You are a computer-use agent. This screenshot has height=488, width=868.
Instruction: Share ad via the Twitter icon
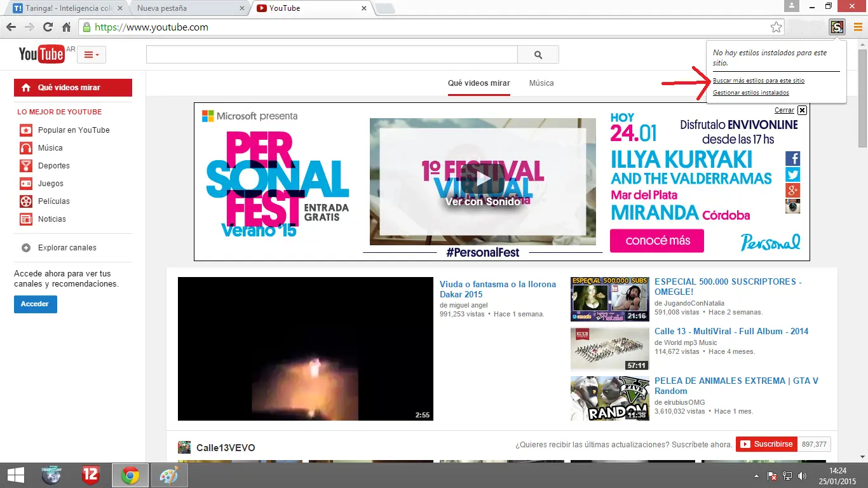click(792, 174)
